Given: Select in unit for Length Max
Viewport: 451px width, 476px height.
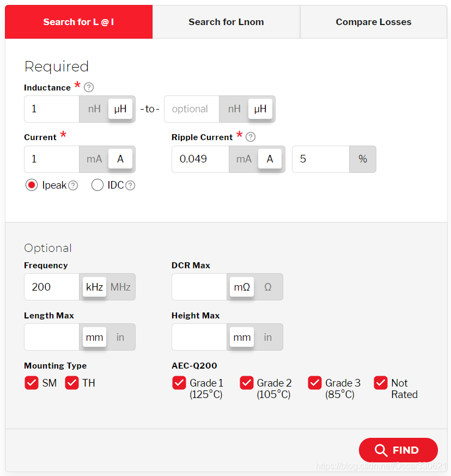Looking at the screenshot, I should pos(120,337).
